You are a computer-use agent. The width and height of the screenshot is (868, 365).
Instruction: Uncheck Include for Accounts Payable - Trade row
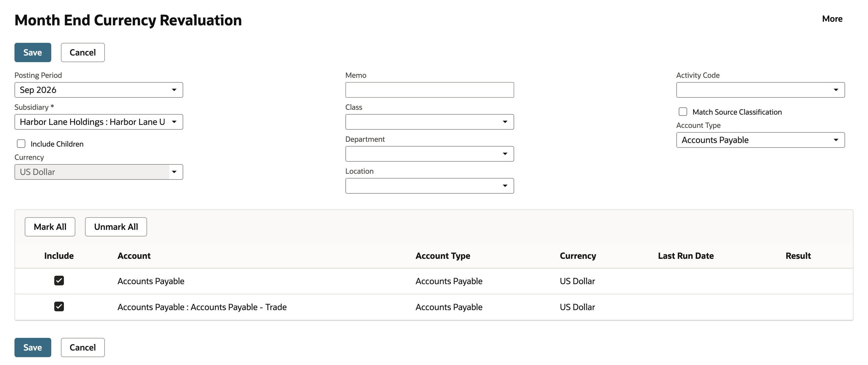point(59,307)
